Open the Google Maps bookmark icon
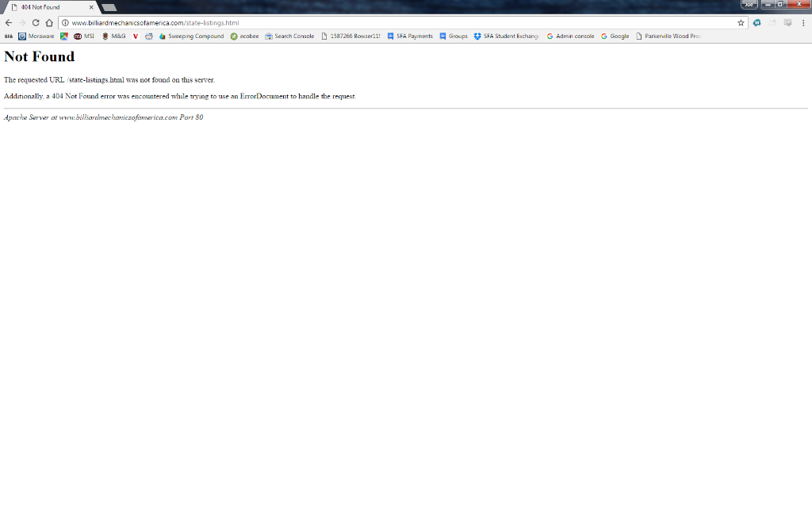The image size is (812, 521). click(63, 36)
